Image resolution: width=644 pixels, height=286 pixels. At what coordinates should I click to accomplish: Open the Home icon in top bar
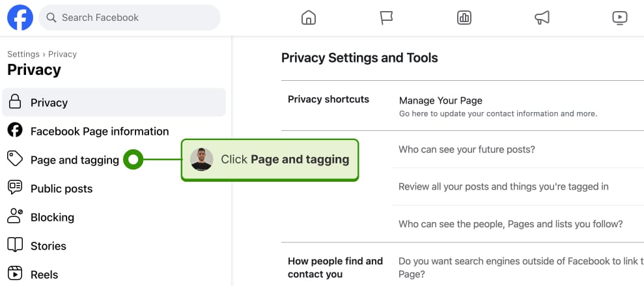(x=309, y=17)
